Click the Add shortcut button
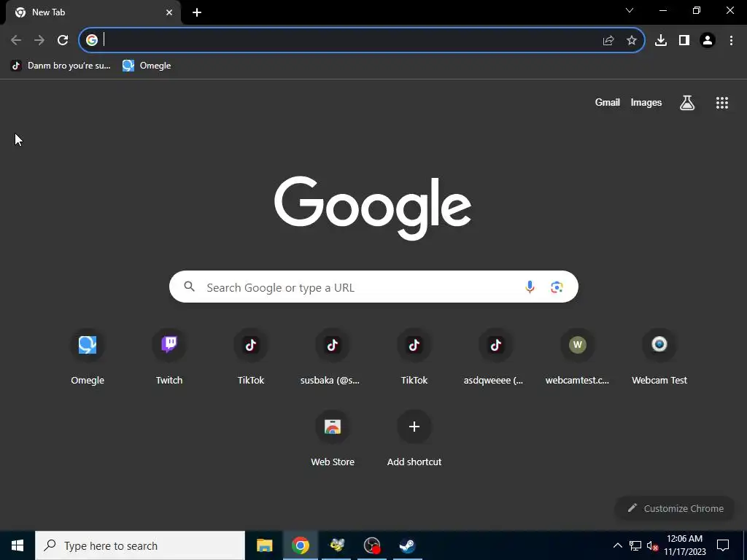Screen dimensions: 747x560 click(414, 438)
